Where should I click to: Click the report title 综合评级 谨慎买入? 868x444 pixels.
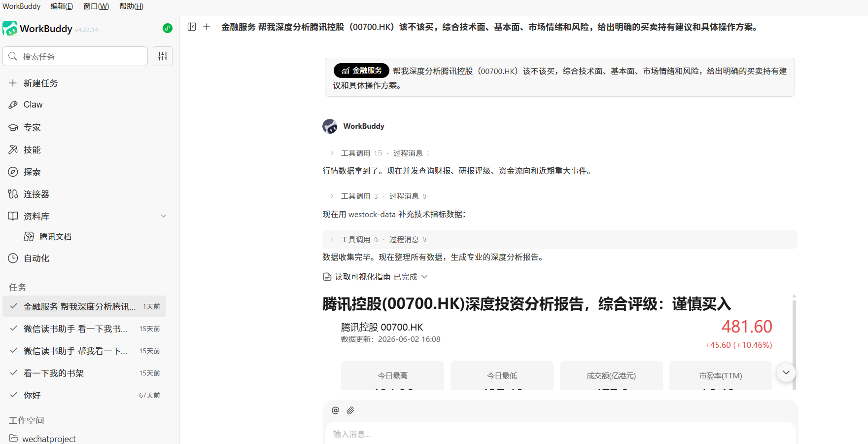coord(526,304)
